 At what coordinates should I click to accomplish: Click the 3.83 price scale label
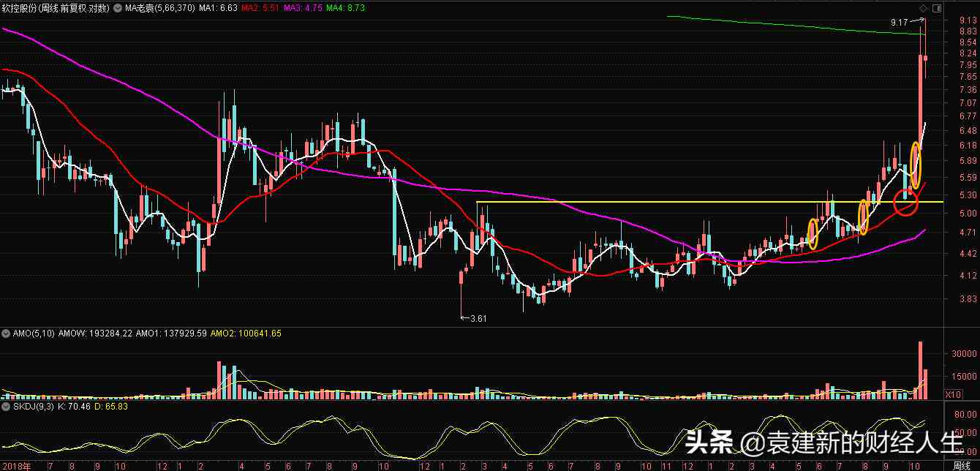point(968,299)
